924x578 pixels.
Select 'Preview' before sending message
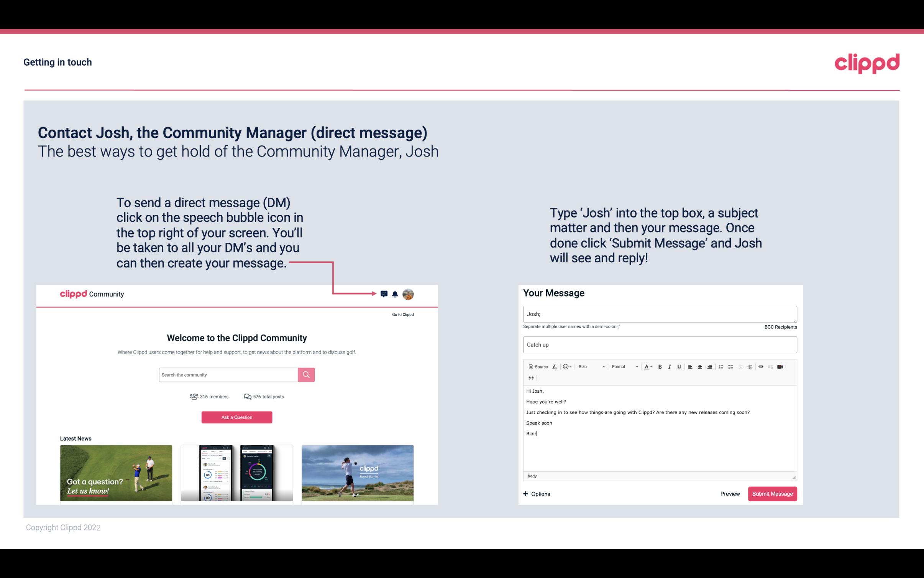click(730, 494)
